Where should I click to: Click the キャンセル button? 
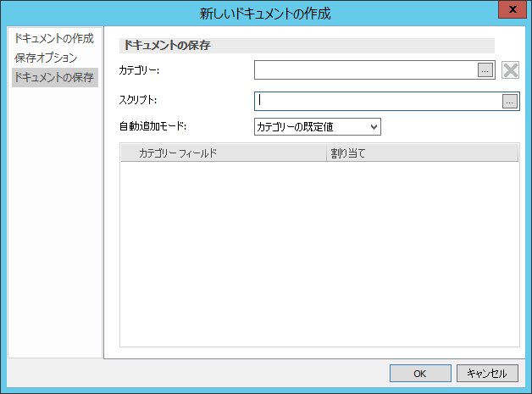click(487, 374)
